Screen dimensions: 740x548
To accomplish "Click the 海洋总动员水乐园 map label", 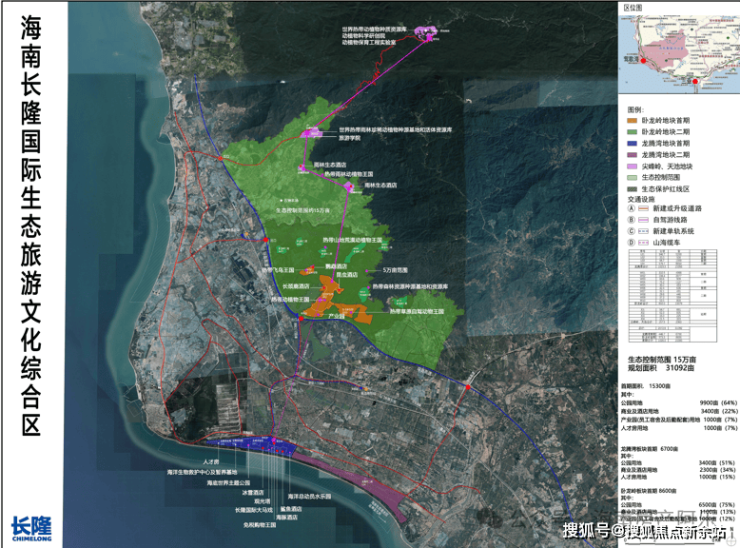I will [x=309, y=497].
